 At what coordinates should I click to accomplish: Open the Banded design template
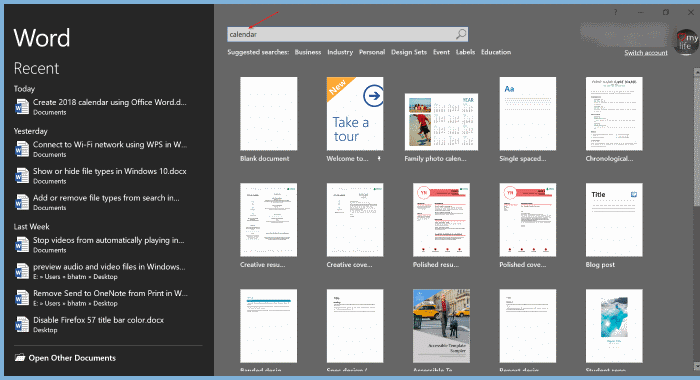268,326
